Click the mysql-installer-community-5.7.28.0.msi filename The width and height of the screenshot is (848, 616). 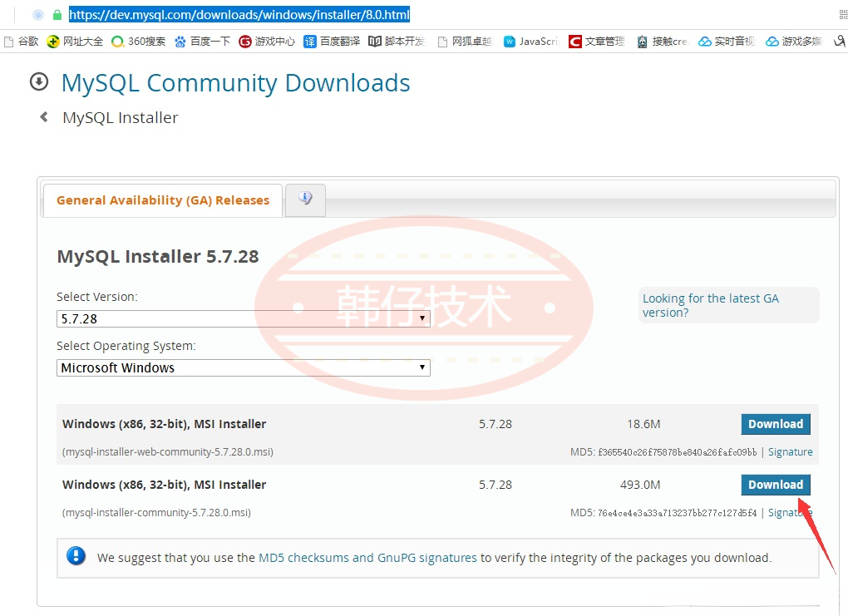pos(156,513)
